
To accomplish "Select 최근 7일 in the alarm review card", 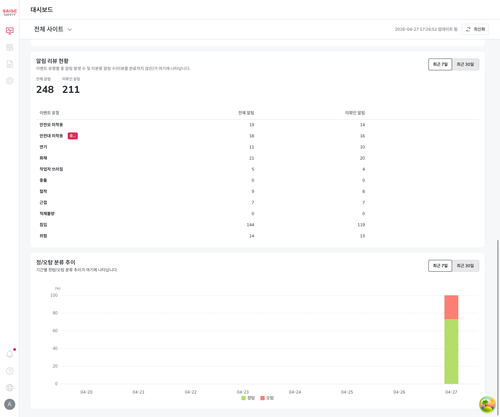I will click(440, 64).
